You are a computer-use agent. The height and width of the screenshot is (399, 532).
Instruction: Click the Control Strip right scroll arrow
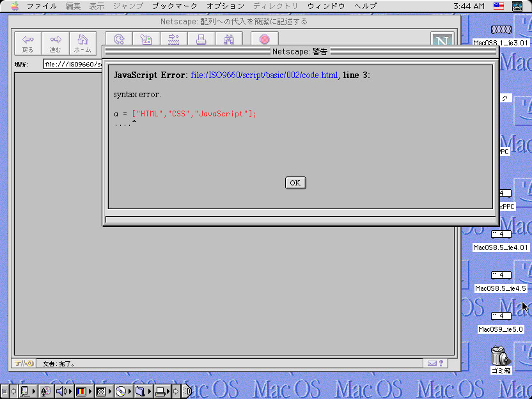pyautogui.click(x=176, y=391)
